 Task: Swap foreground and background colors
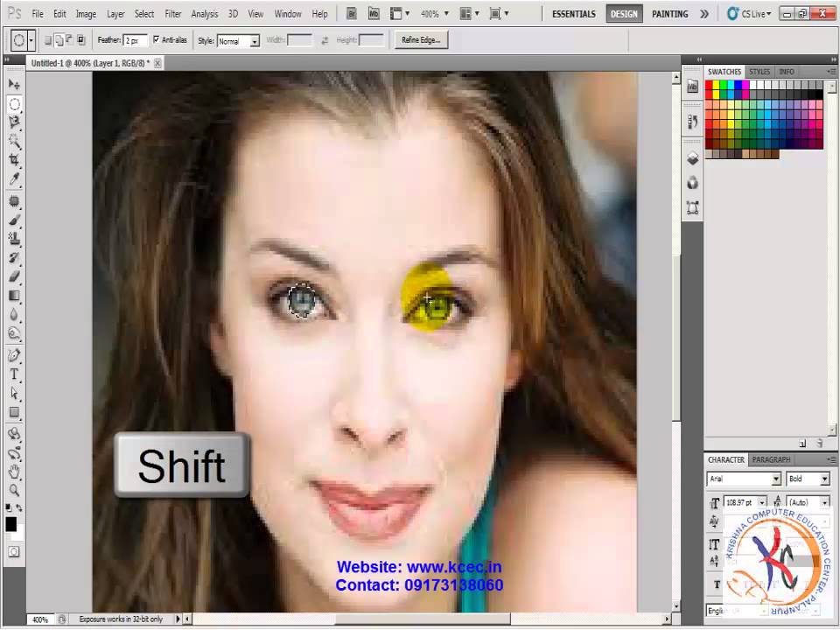coord(19,507)
